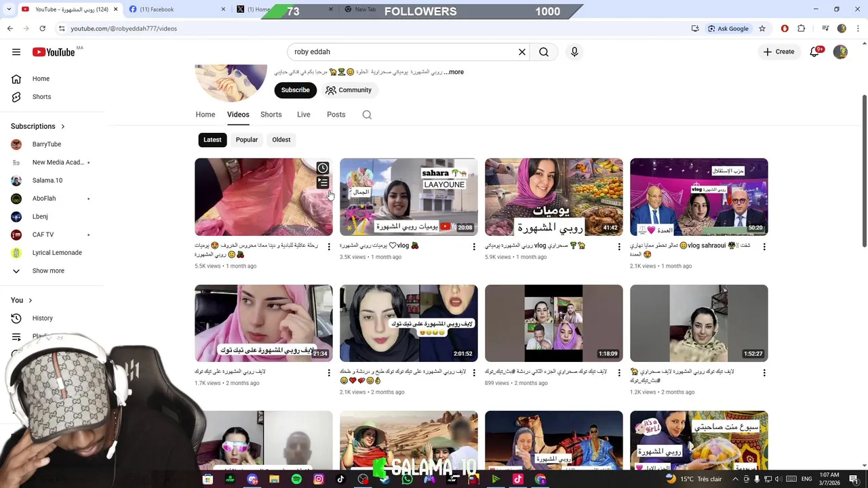Filter videos by Latest
This screenshot has height=488, width=868.
pyautogui.click(x=212, y=140)
